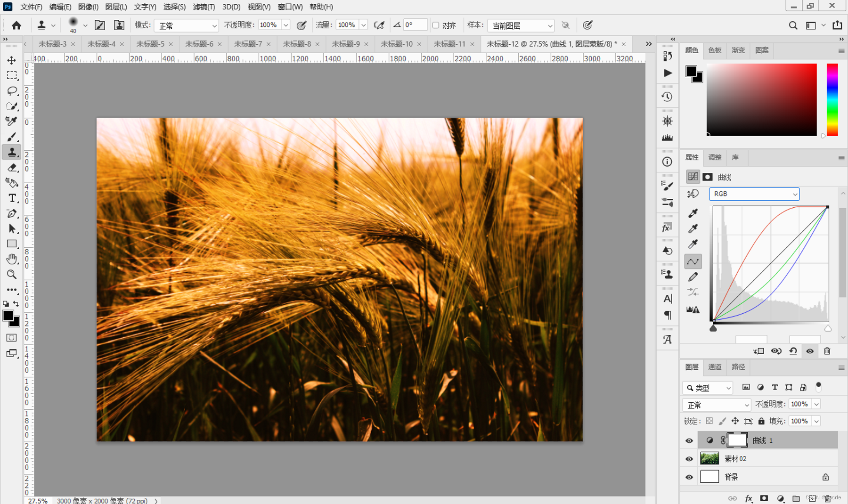This screenshot has height=504, width=848.
Task: Select the Hand tool
Action: [12, 259]
